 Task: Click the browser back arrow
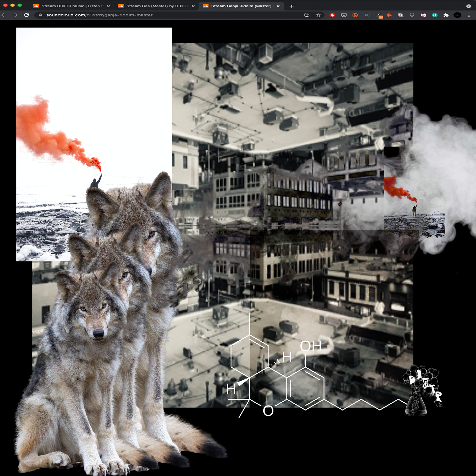(x=4, y=15)
